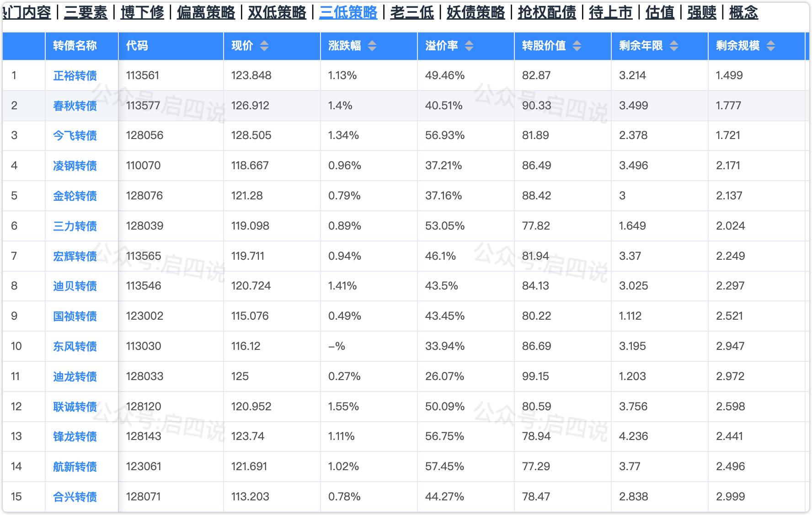The image size is (812, 515).
Task: Go to the 妖债策略 tab
Action: (475, 12)
